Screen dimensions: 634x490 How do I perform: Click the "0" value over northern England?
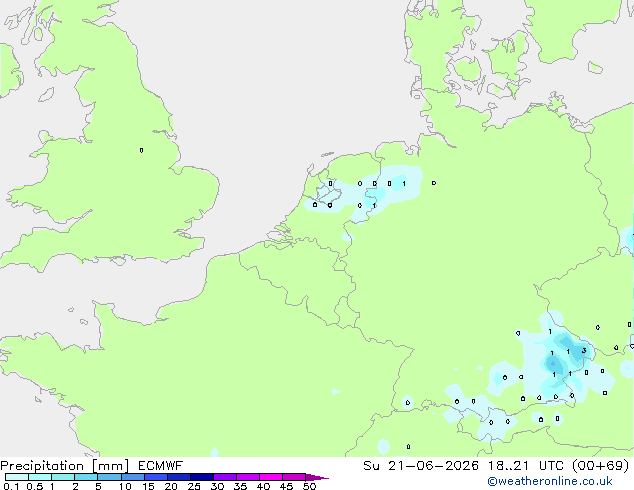point(141,150)
